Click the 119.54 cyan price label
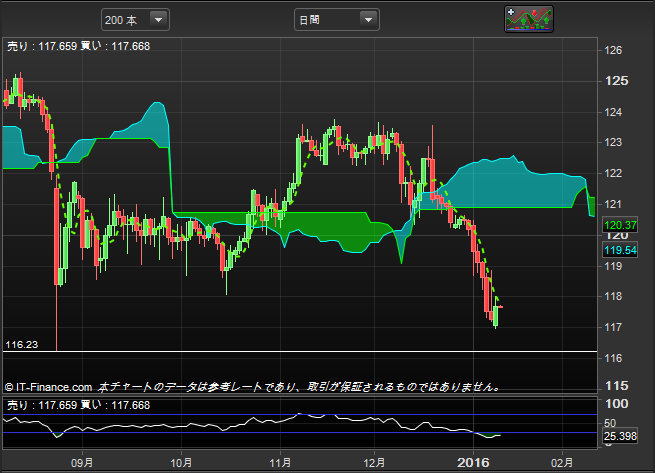655x473 pixels. (620, 250)
